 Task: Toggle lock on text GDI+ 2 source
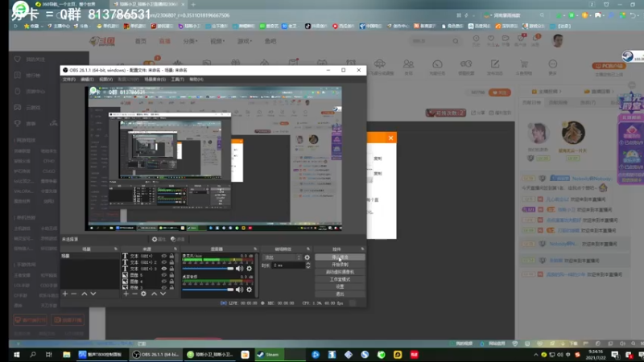click(x=171, y=262)
